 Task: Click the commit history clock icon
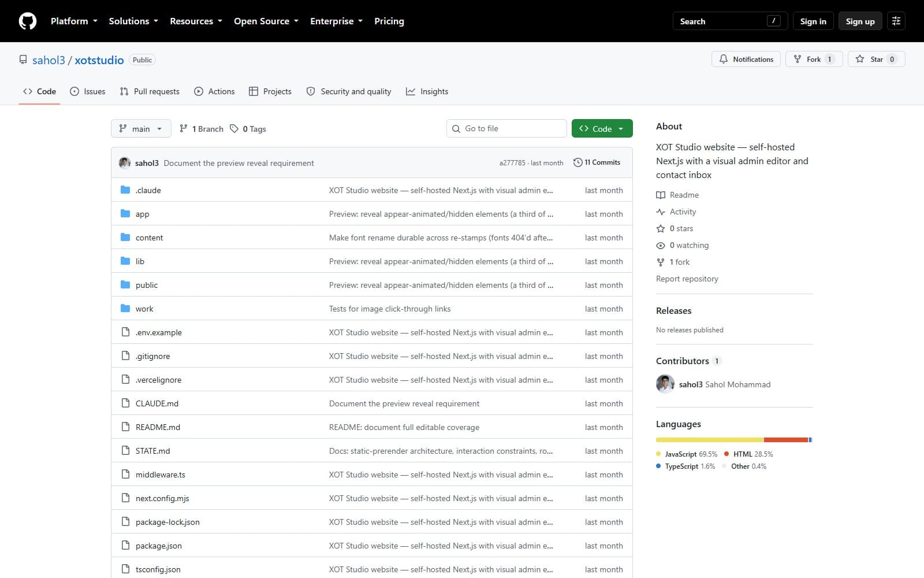[577, 162]
